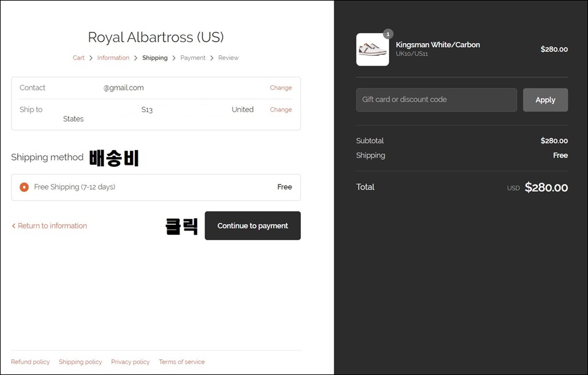Apply the discount code
588x375 pixels.
(x=545, y=100)
